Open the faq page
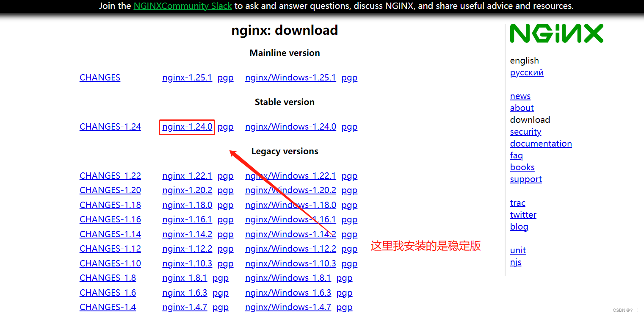 [516, 155]
